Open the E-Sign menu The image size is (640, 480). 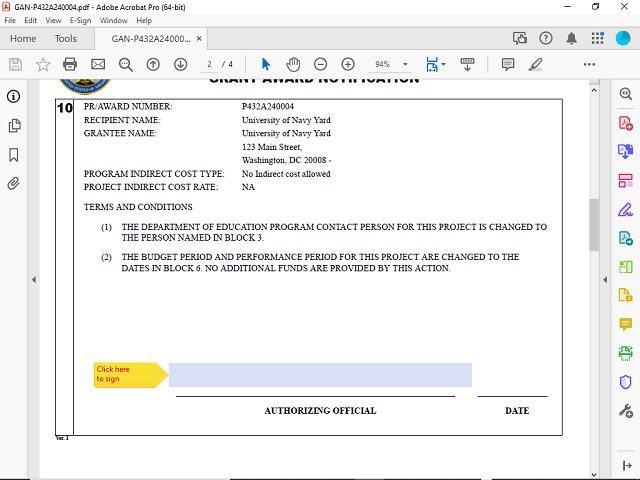(x=81, y=20)
